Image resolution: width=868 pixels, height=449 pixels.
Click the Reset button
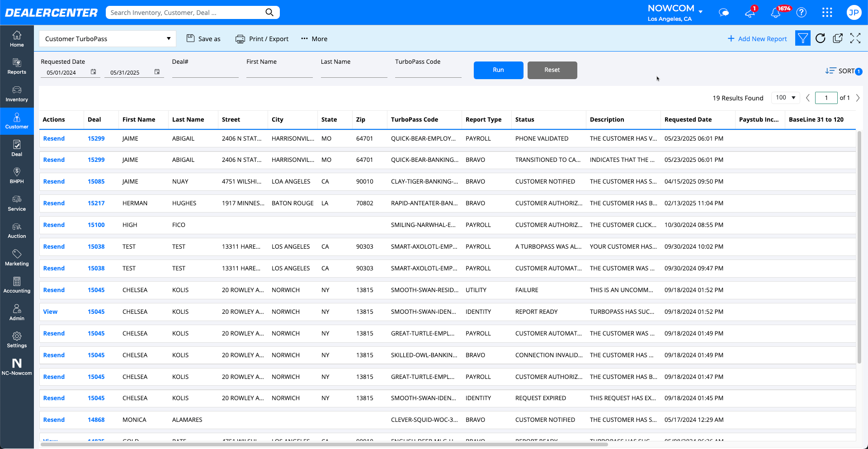tap(552, 70)
